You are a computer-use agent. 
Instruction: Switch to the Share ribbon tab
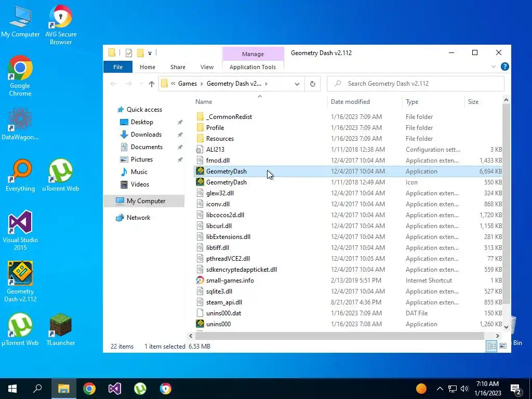(178, 67)
